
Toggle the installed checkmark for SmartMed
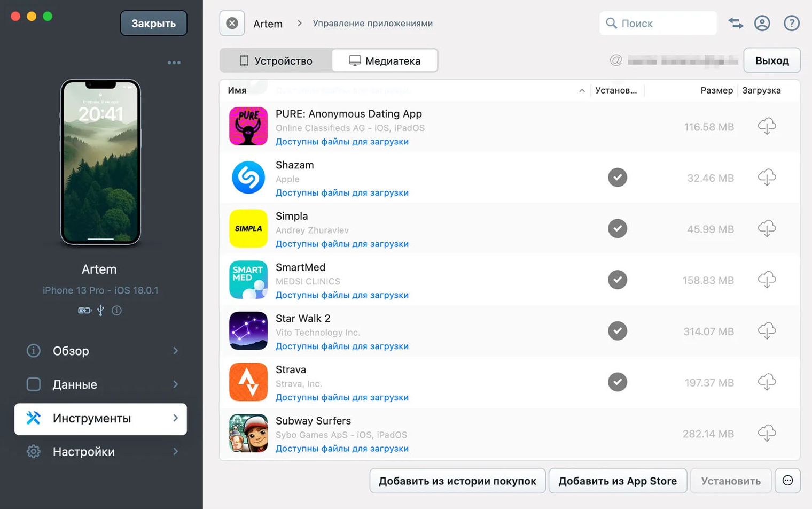[618, 280]
